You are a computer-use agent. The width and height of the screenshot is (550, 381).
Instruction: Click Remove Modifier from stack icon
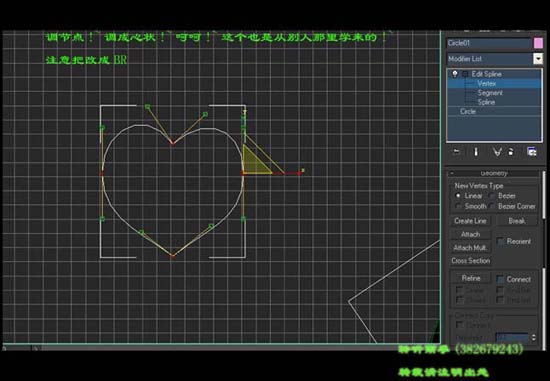pos(511,152)
